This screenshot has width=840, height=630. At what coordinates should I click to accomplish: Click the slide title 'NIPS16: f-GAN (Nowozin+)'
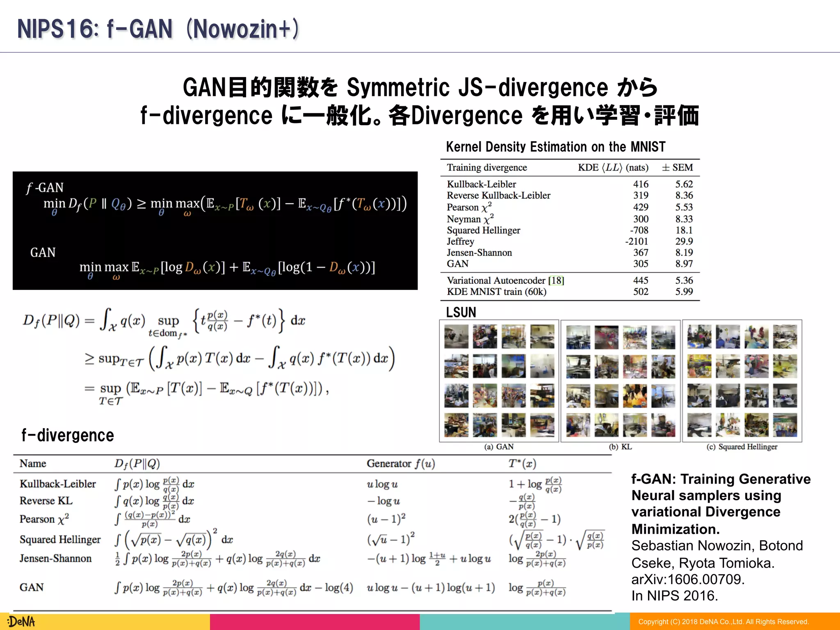coord(159,29)
